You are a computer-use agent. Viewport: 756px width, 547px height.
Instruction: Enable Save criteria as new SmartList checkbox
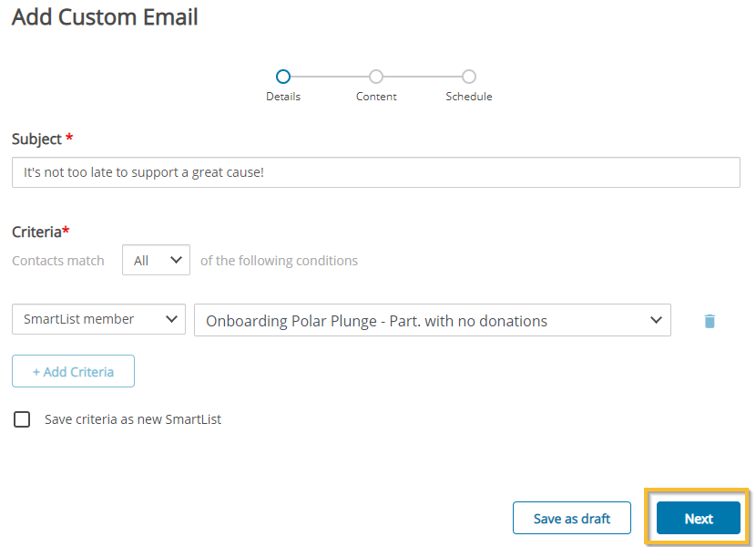tap(22, 419)
